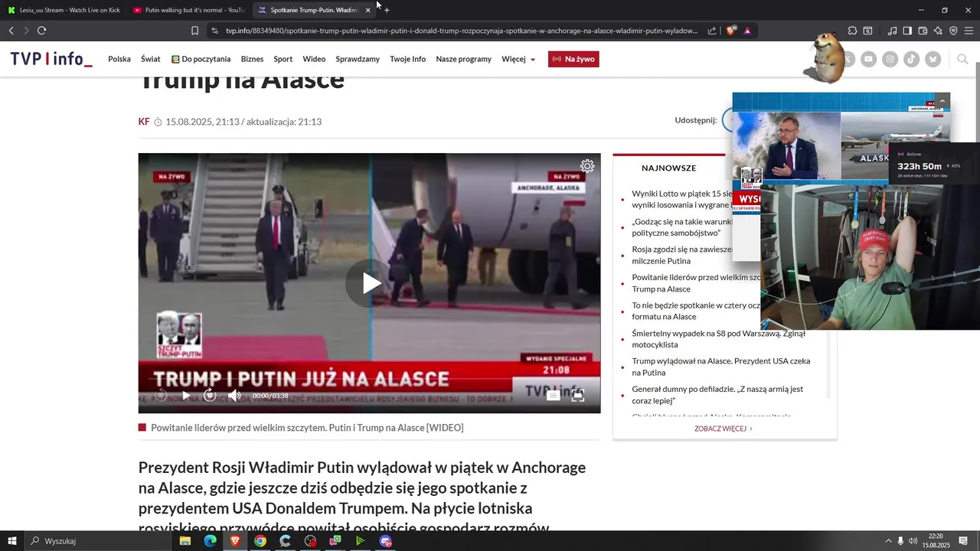The height and width of the screenshot is (551, 980).
Task: Click the small play icon in video controls
Action: (x=186, y=396)
